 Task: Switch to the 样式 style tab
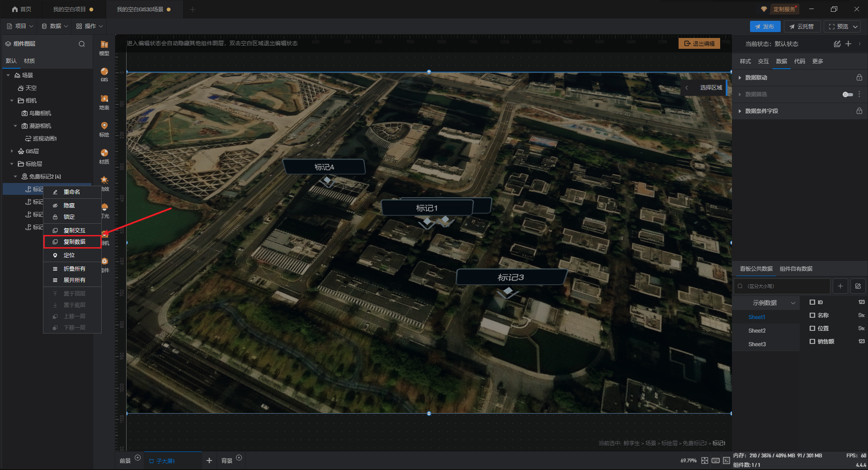pos(745,61)
